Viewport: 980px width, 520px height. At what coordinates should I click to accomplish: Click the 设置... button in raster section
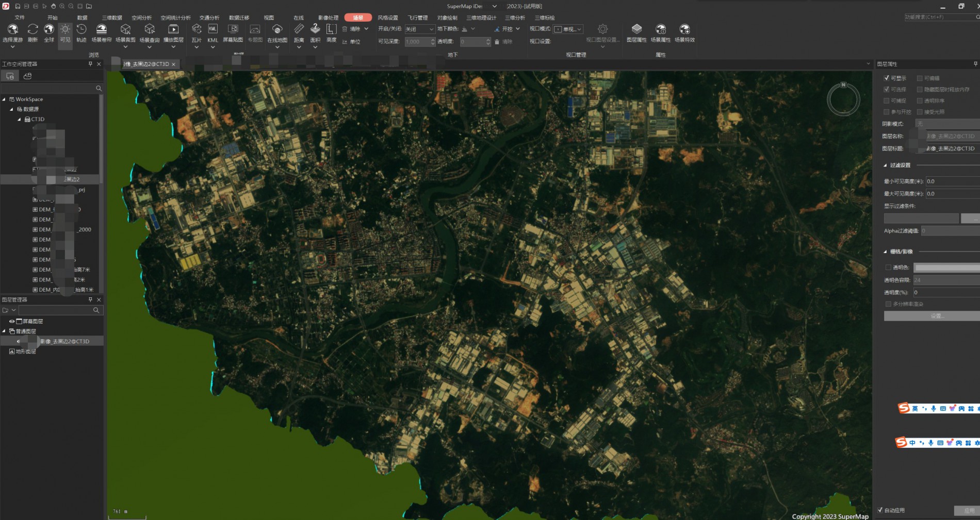(x=932, y=316)
